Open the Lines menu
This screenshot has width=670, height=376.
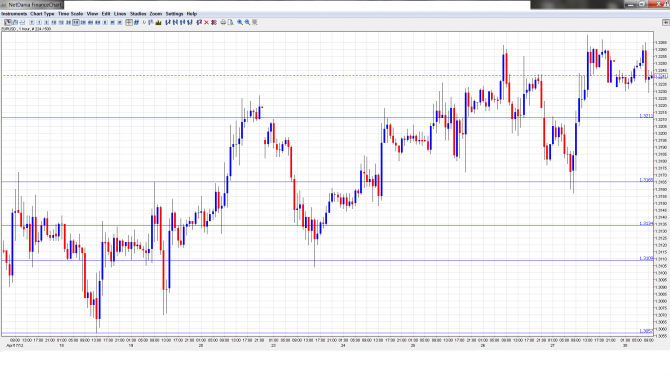120,14
